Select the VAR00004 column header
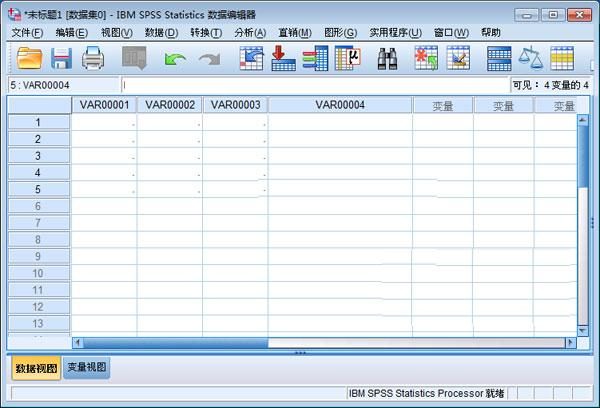Image resolution: width=600 pixels, height=408 pixels. click(x=340, y=105)
